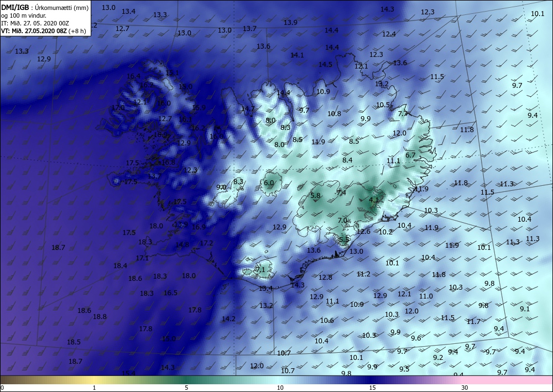Click the color scale tick label "0"

tap(2, 388)
